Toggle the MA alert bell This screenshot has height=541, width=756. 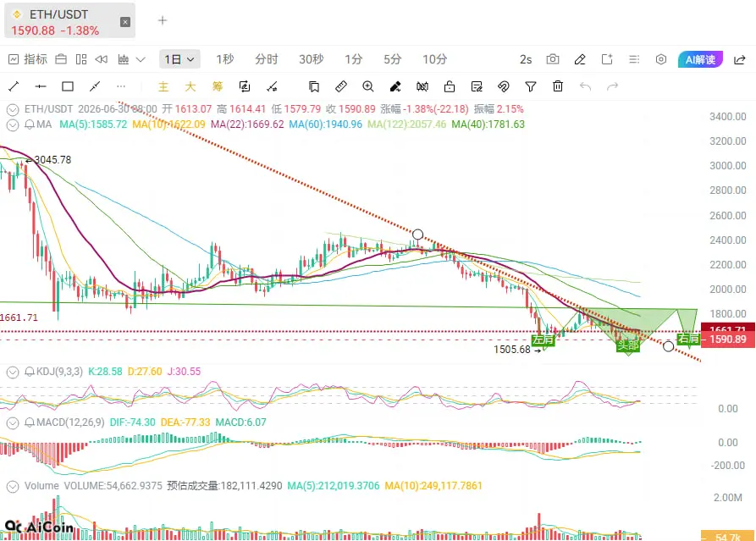pyautogui.click(x=30, y=124)
